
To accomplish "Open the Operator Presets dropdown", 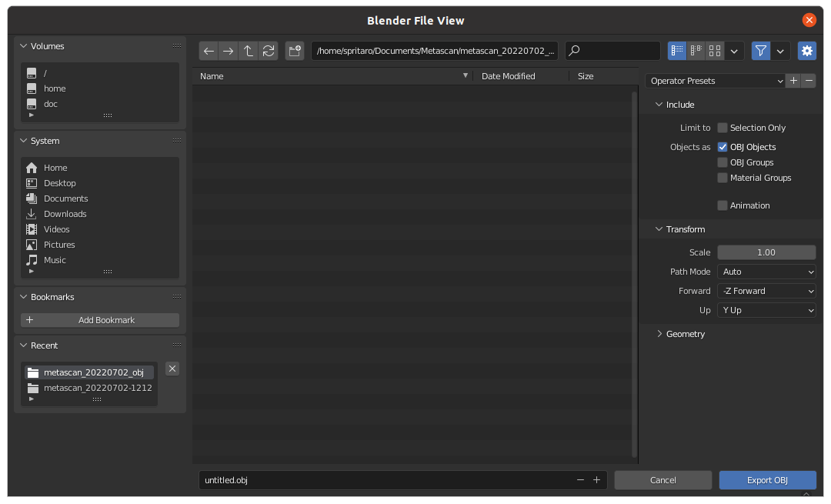I will (715, 81).
